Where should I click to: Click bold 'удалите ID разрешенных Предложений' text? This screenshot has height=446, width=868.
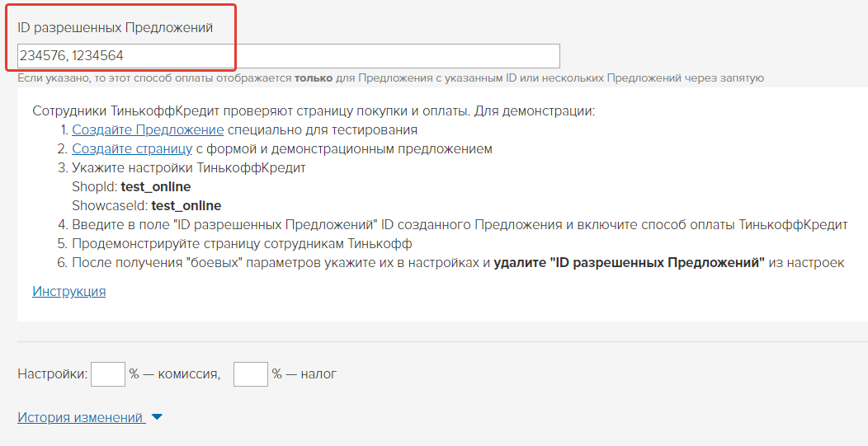tap(629, 263)
